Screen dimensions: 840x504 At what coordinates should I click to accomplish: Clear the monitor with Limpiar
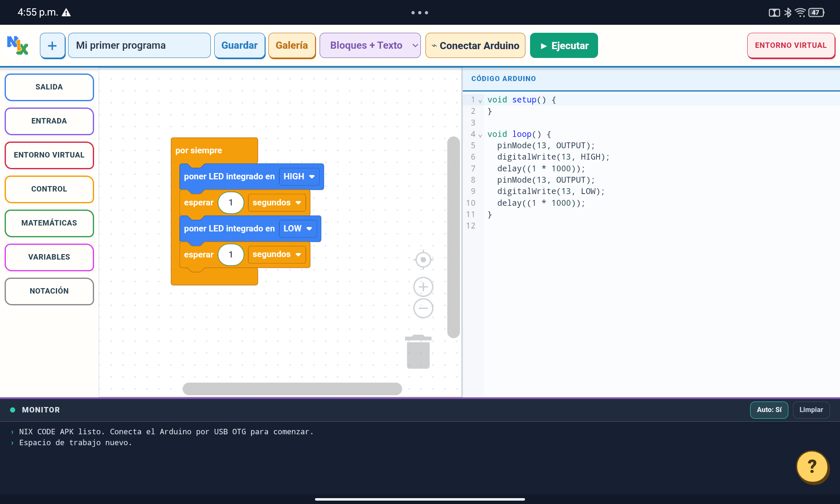click(811, 410)
